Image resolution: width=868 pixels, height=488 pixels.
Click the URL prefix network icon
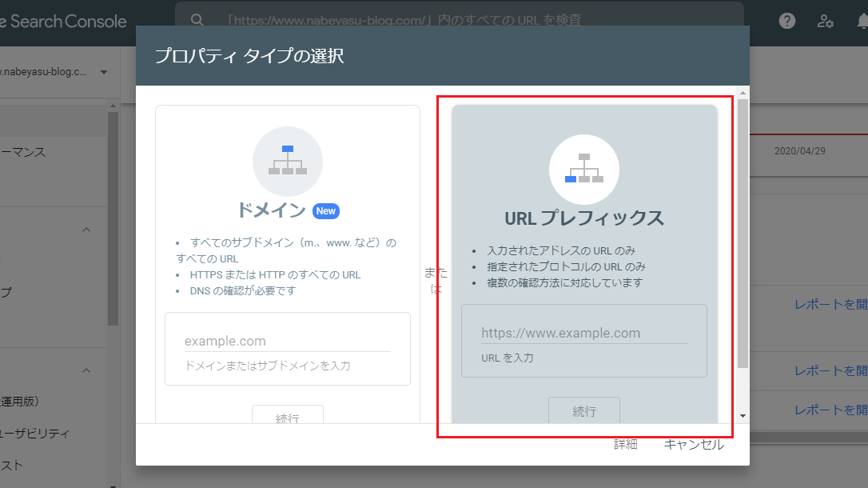tap(584, 169)
